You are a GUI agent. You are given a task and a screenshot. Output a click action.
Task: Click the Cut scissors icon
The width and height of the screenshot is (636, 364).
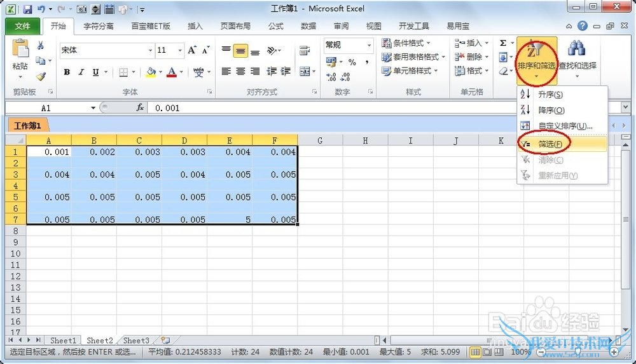coord(41,45)
